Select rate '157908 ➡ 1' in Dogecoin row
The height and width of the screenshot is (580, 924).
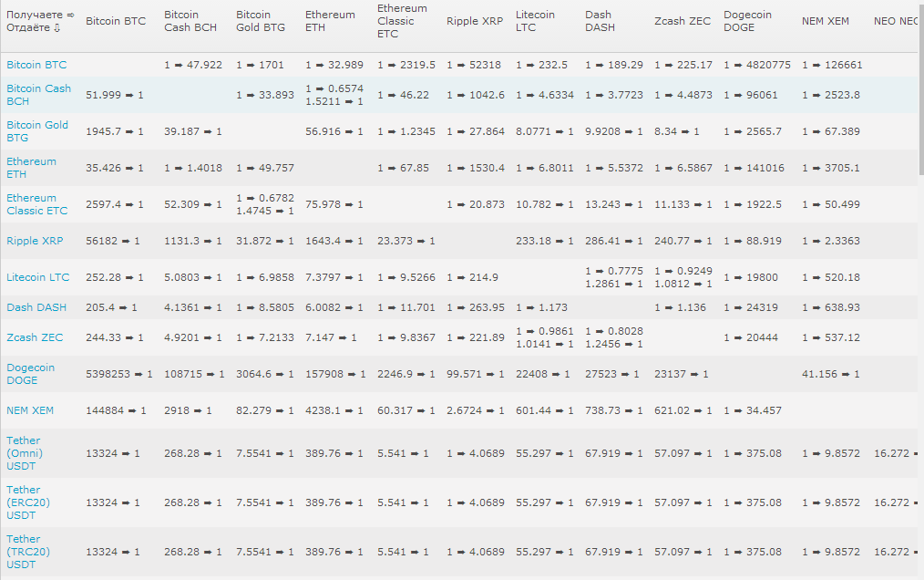336,374
